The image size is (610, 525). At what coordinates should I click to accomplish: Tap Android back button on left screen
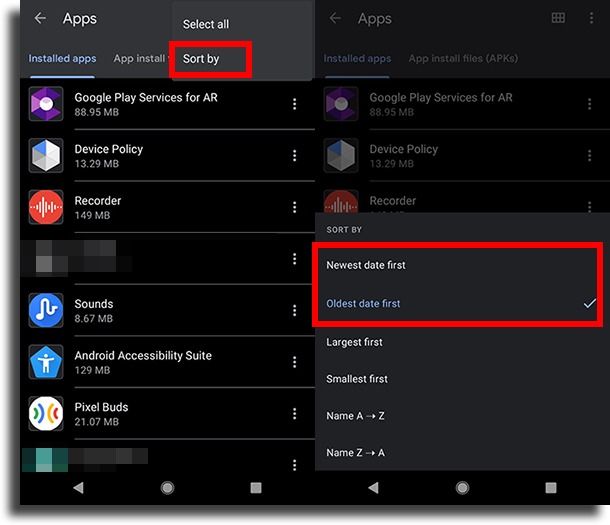point(79,488)
